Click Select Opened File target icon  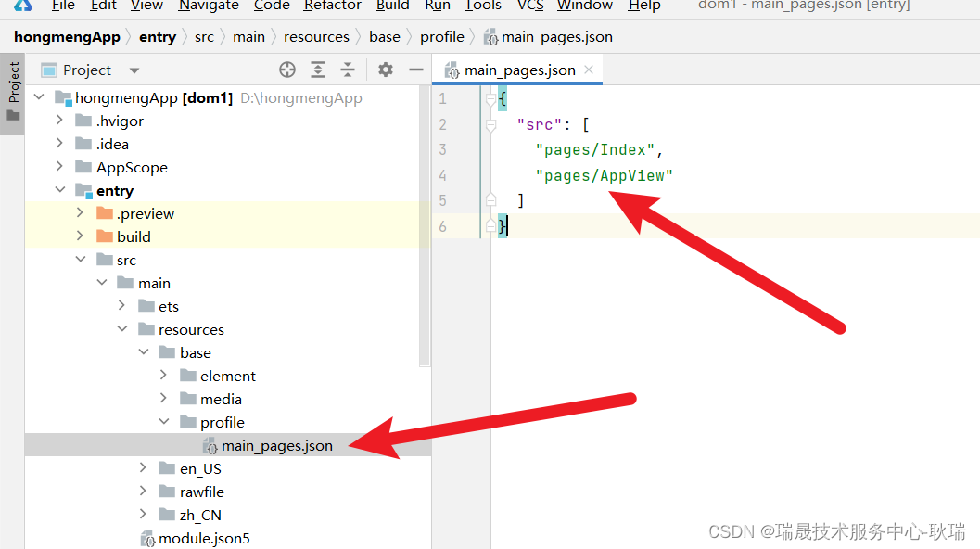pyautogui.click(x=287, y=70)
